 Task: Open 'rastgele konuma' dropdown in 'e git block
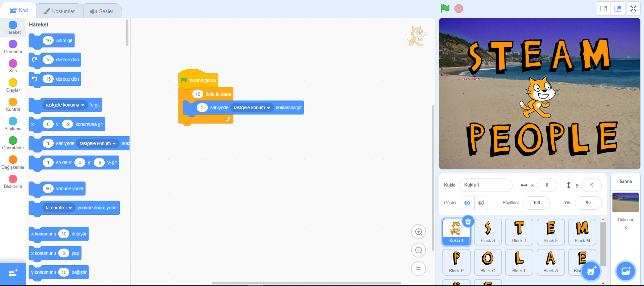pyautogui.click(x=65, y=105)
